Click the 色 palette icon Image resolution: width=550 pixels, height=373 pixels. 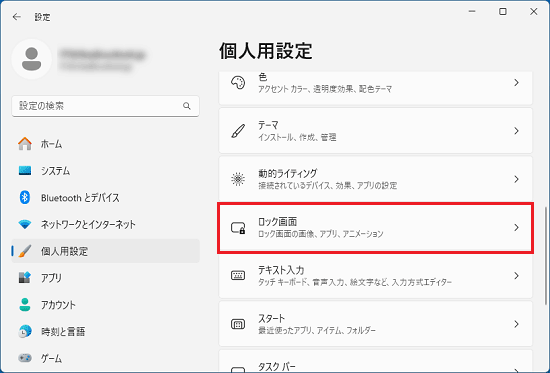(238, 83)
